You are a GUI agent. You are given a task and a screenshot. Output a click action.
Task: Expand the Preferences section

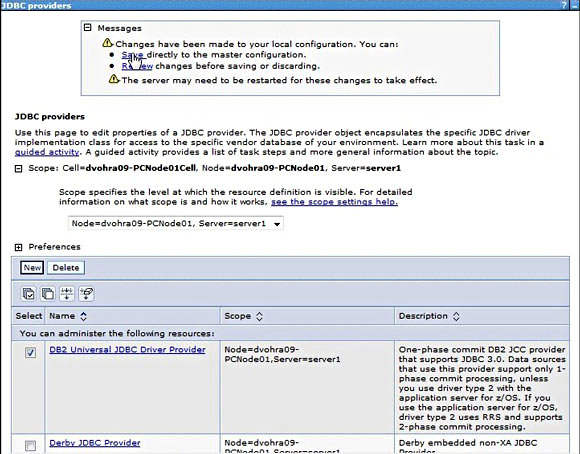[18, 247]
